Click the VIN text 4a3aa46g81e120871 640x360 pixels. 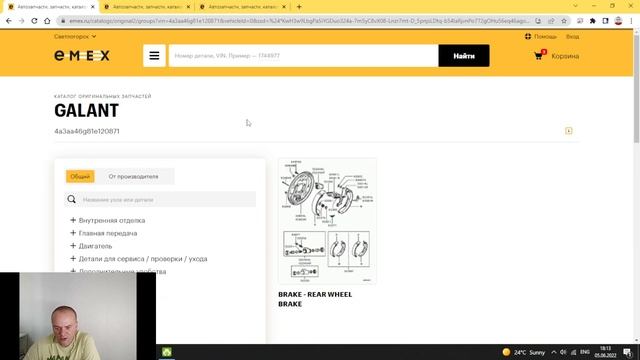coord(87,131)
